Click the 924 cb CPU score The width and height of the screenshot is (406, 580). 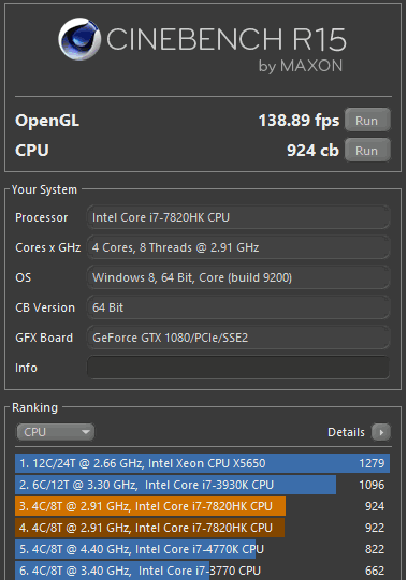click(x=312, y=150)
